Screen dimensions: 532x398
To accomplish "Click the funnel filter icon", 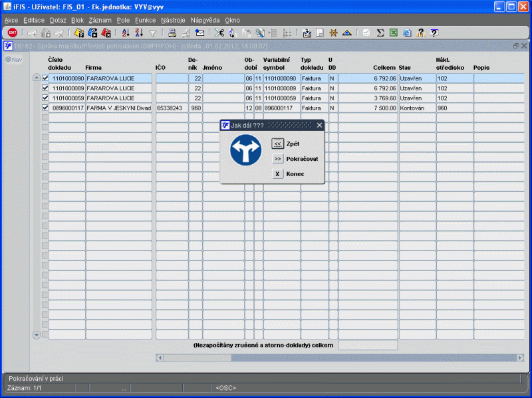I will click(x=153, y=33).
